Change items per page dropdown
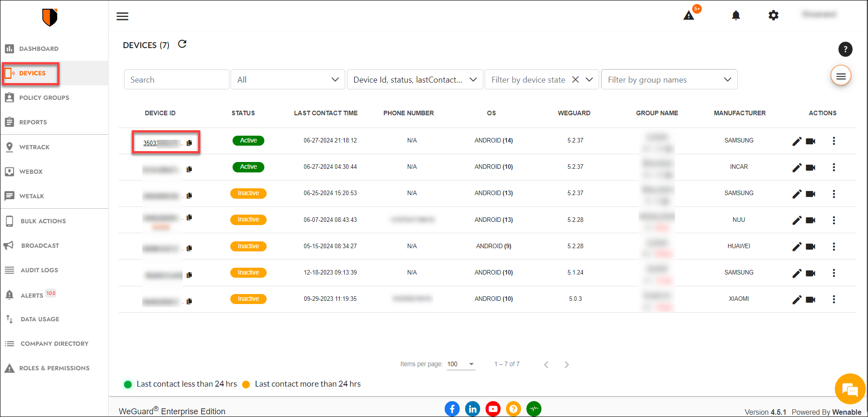The width and height of the screenshot is (868, 417). coord(461,364)
